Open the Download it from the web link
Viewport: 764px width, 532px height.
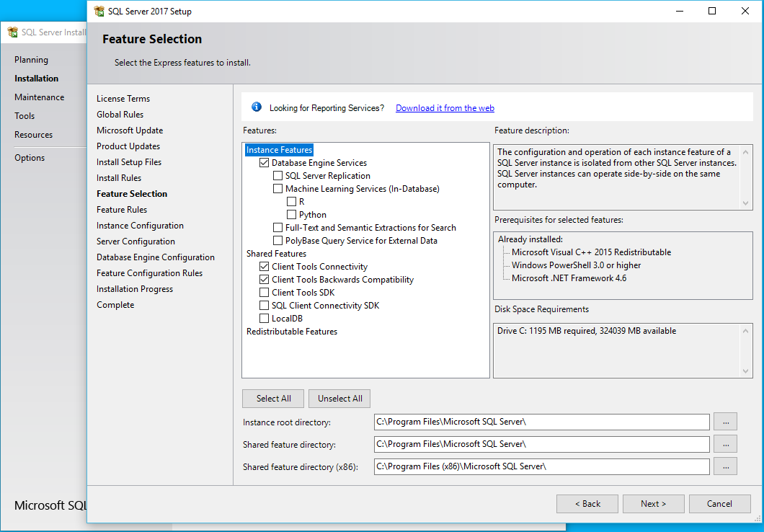(445, 107)
